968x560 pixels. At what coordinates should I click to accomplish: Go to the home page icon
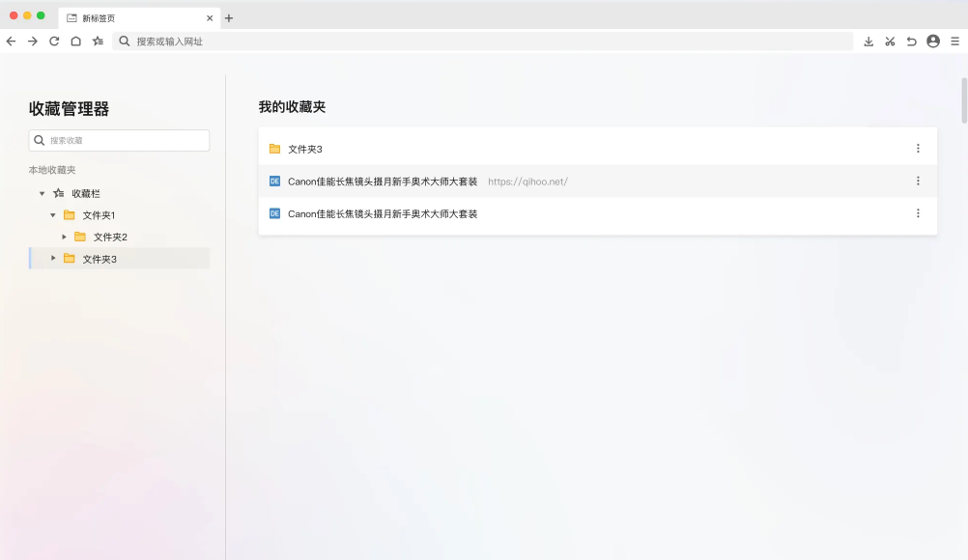(75, 42)
